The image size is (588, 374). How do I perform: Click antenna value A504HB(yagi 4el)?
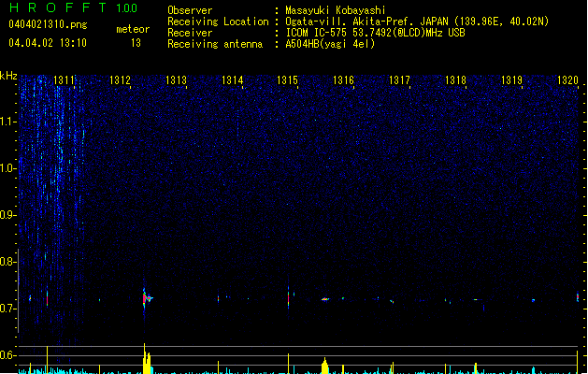click(x=330, y=44)
